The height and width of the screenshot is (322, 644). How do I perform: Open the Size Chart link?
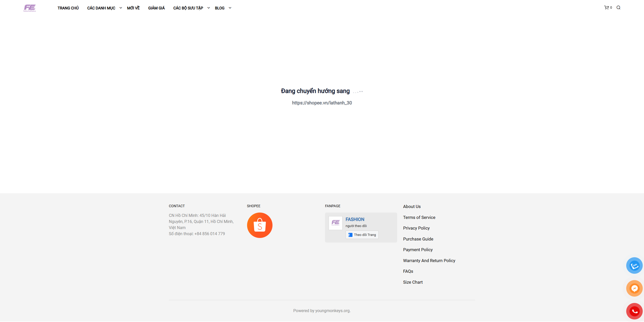coord(413,282)
